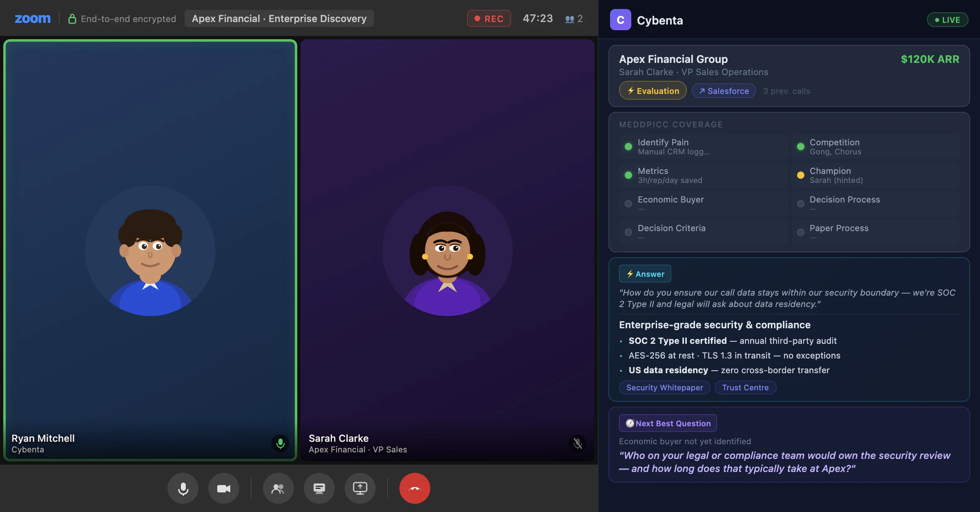Expand the Identify Pain coverage item
The image size is (980, 512).
pos(702,146)
